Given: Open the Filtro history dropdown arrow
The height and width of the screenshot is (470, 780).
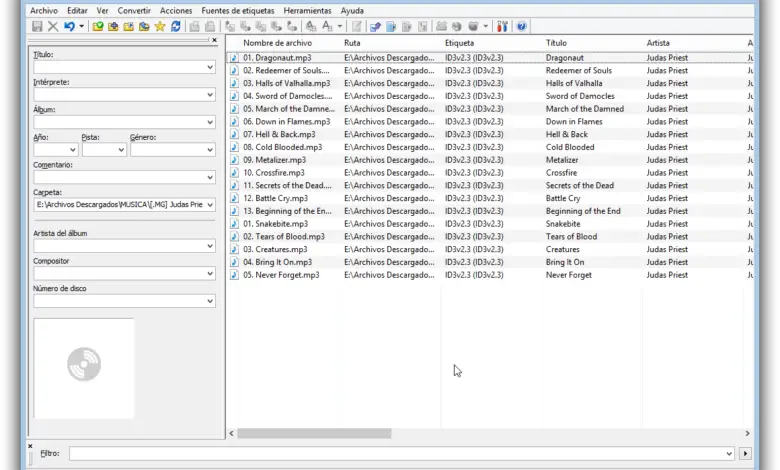Looking at the screenshot, I should (x=729, y=454).
